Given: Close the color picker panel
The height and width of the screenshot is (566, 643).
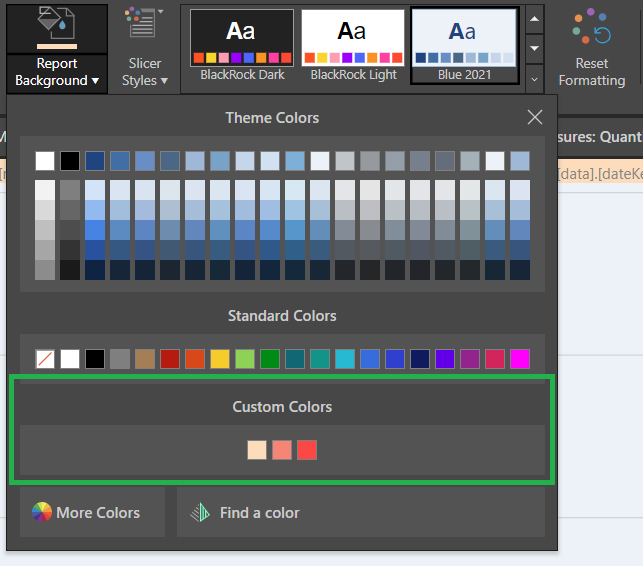Looking at the screenshot, I should coord(535,117).
